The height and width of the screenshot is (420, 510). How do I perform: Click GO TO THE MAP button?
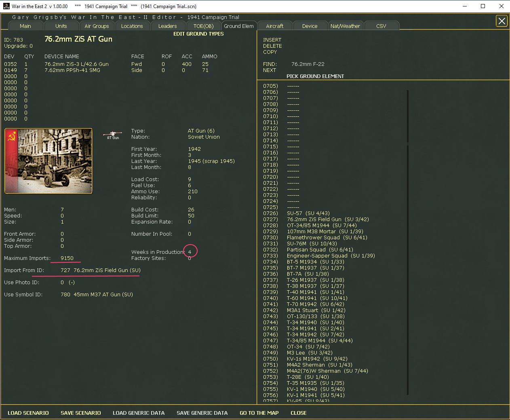[259, 413]
